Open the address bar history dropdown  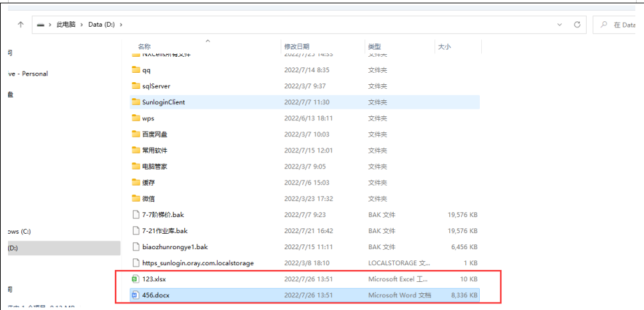[x=559, y=24]
